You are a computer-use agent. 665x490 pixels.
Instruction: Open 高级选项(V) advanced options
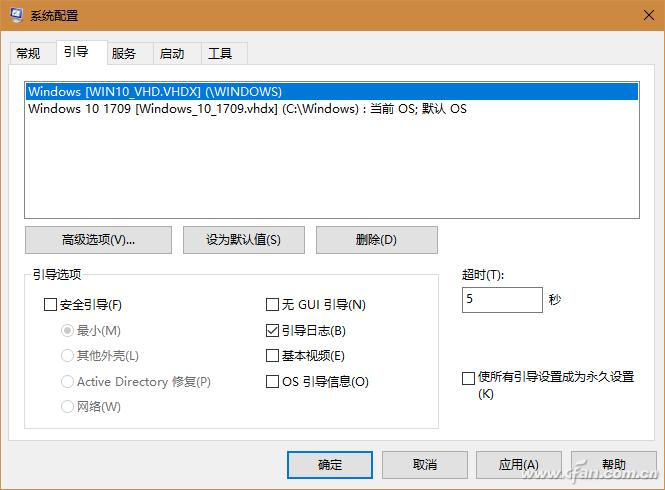tap(98, 240)
